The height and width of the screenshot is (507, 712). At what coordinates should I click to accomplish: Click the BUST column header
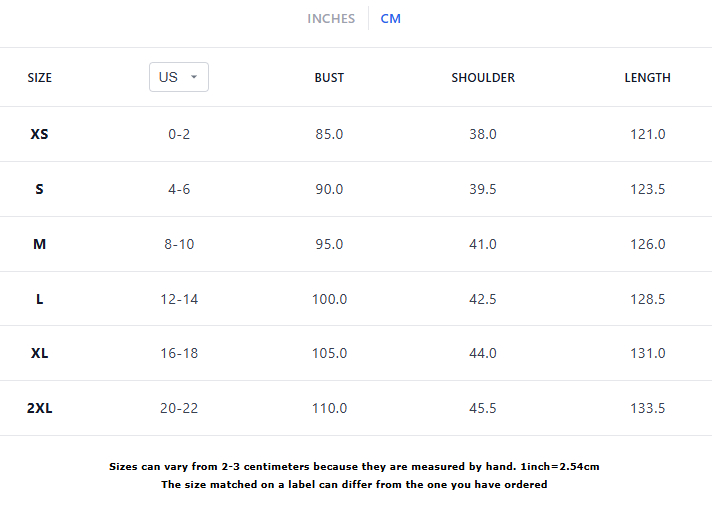coord(329,78)
